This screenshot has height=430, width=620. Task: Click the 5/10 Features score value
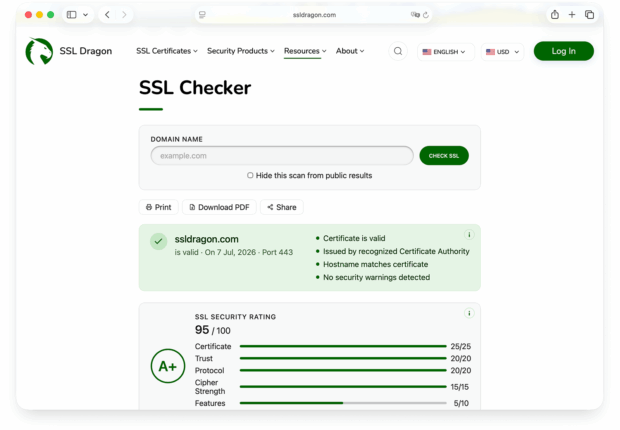(x=461, y=403)
